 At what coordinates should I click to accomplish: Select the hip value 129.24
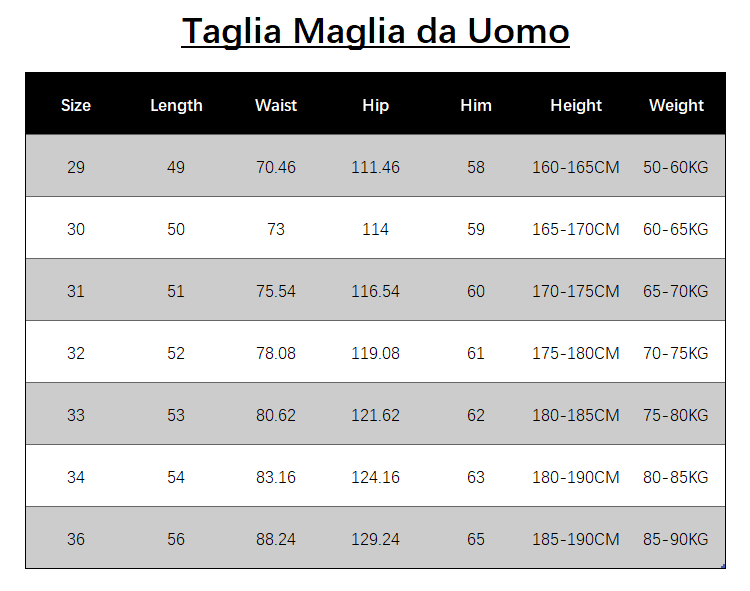pos(375,539)
